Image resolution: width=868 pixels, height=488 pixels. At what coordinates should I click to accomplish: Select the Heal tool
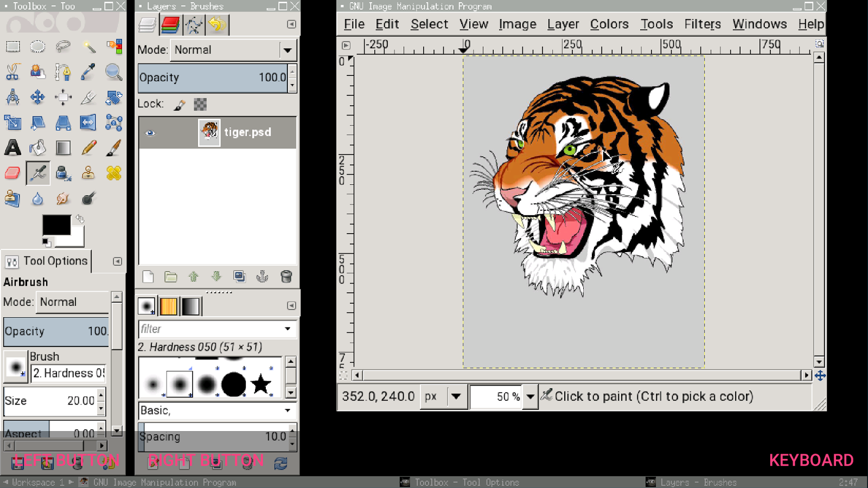[114, 173]
